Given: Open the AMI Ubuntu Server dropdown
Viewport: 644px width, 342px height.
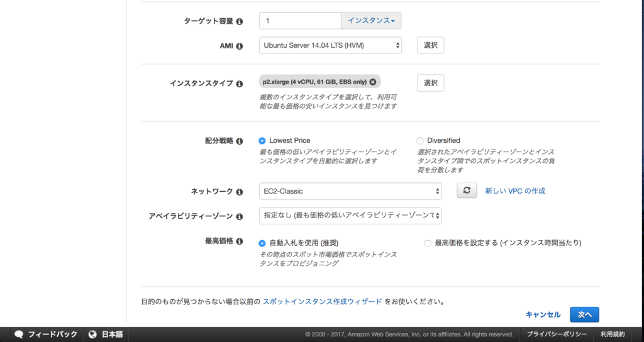Looking at the screenshot, I should click(x=330, y=45).
